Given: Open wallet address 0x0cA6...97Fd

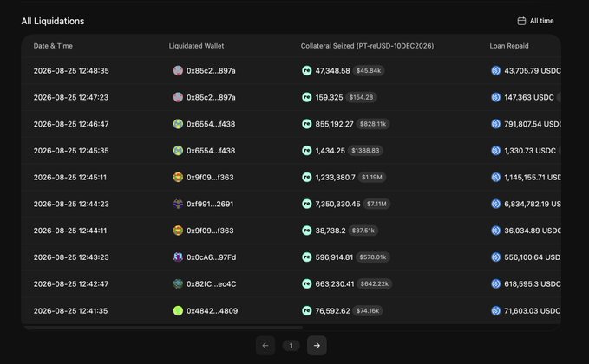Looking at the screenshot, I should pos(211,257).
